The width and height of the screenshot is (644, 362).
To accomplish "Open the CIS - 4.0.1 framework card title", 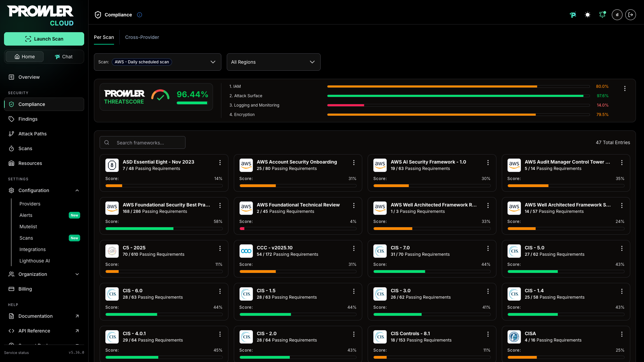I will (134, 334).
